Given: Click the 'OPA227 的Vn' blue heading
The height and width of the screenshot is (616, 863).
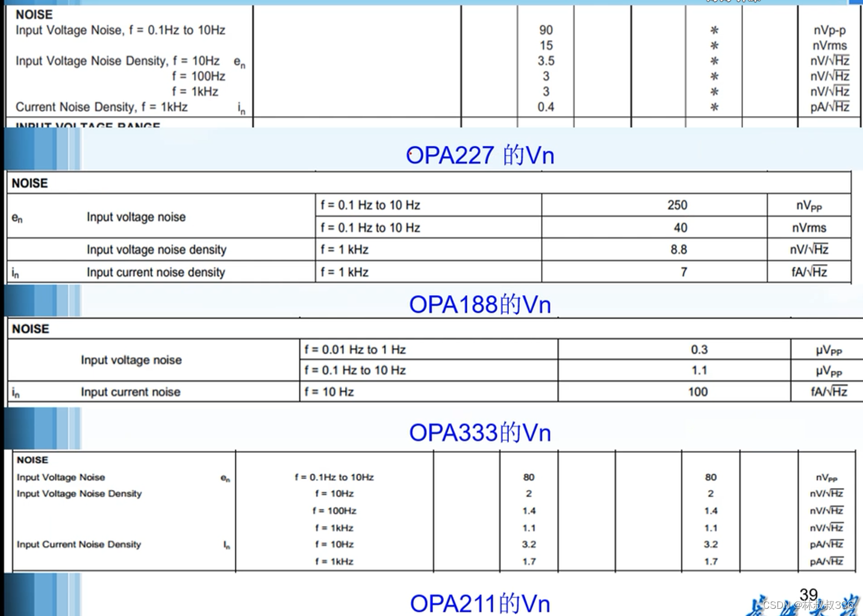Looking at the screenshot, I should pyautogui.click(x=480, y=155).
